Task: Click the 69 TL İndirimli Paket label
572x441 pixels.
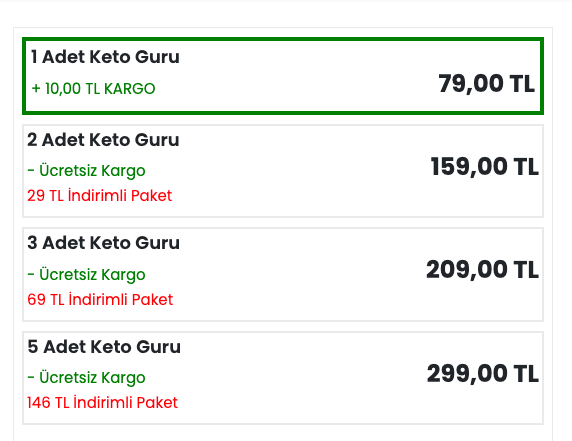Action: coord(100,299)
